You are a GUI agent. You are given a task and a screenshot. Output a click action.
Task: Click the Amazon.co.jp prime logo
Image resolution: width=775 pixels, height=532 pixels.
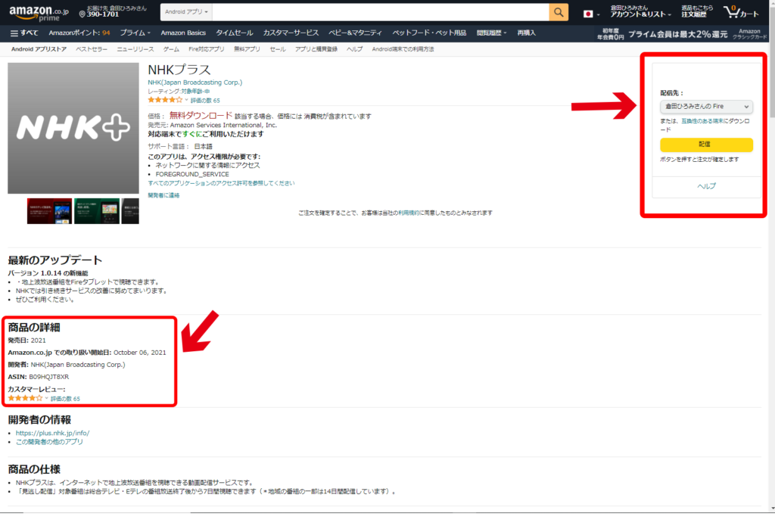pyautogui.click(x=39, y=13)
